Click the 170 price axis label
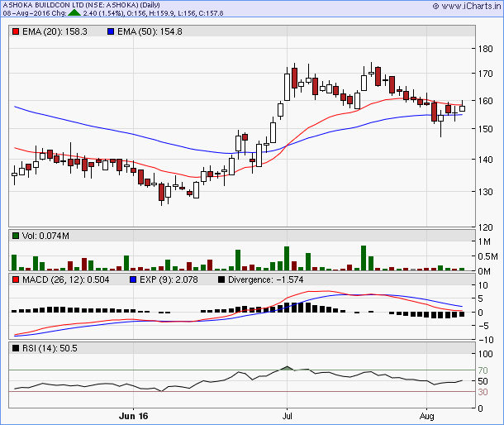 pos(485,74)
